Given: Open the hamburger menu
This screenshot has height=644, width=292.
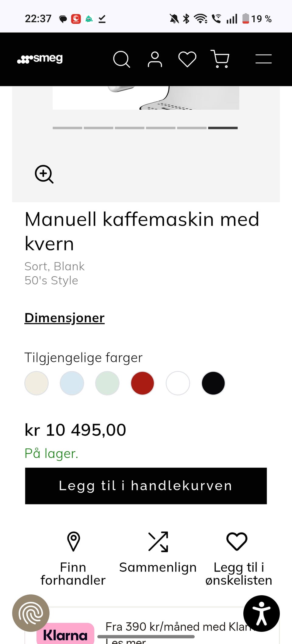Looking at the screenshot, I should [263, 59].
